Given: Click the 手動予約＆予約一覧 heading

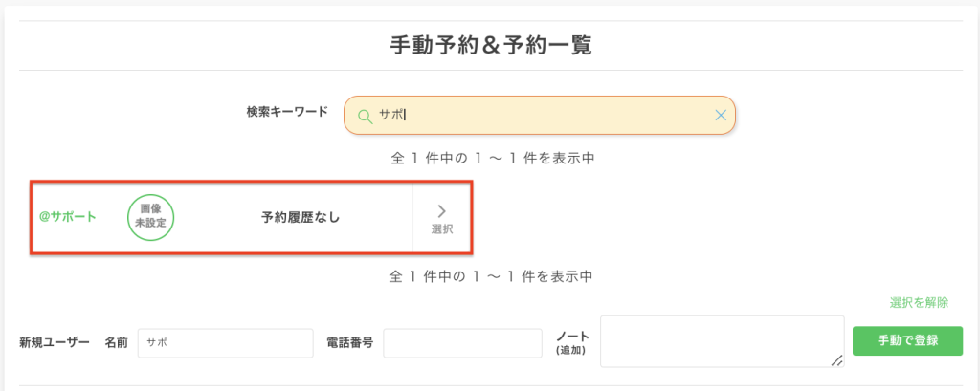Looking at the screenshot, I should click(x=490, y=45).
